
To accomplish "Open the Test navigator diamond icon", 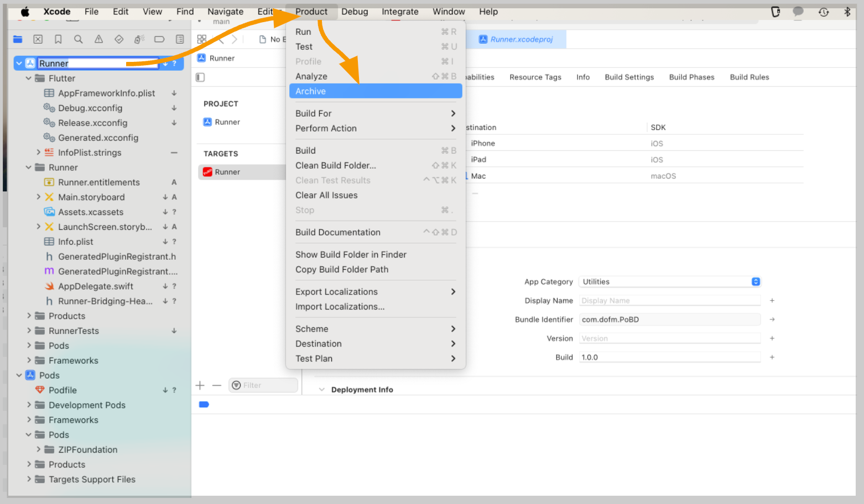I will pyautogui.click(x=119, y=39).
